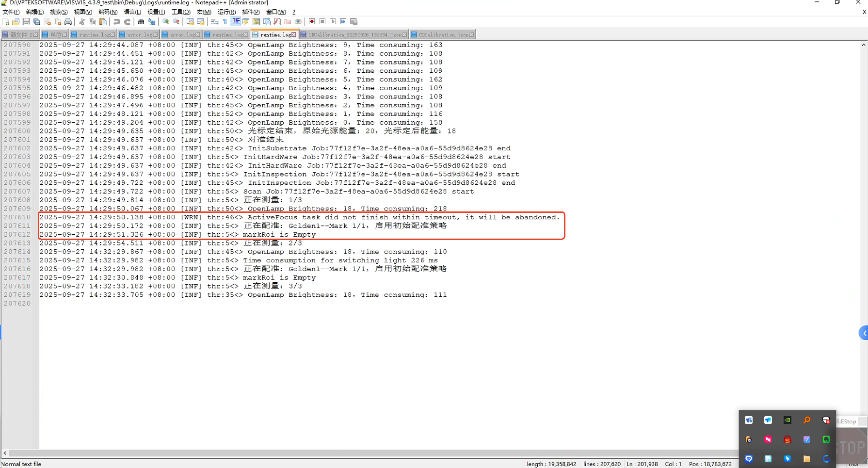Open NVIDIA icon in system tray
Screen dimensions: 868x468
pyautogui.click(x=787, y=420)
